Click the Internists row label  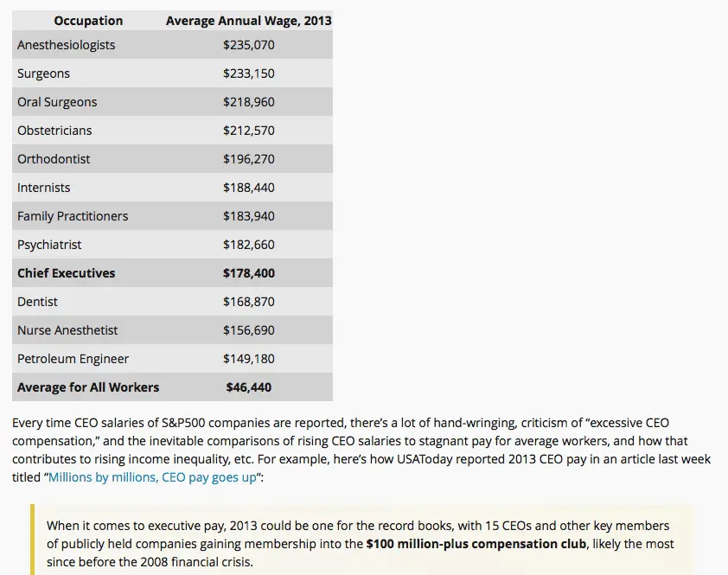44,188
